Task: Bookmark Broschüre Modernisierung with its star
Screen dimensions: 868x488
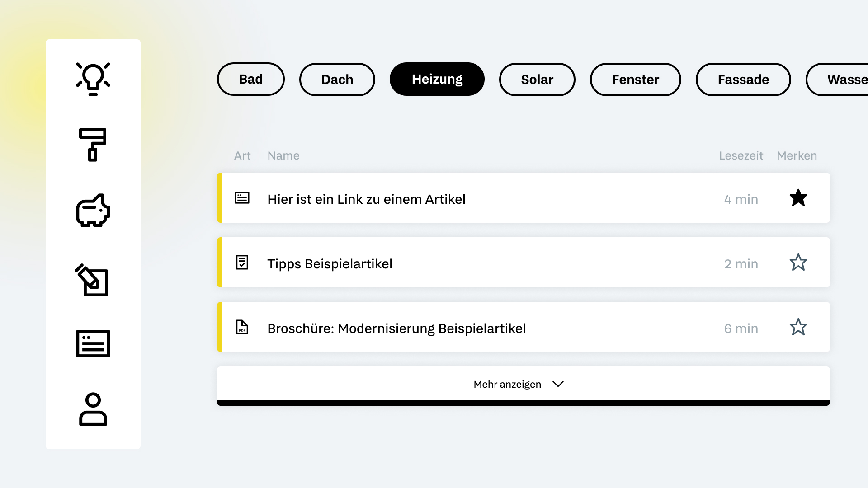Action: click(798, 327)
